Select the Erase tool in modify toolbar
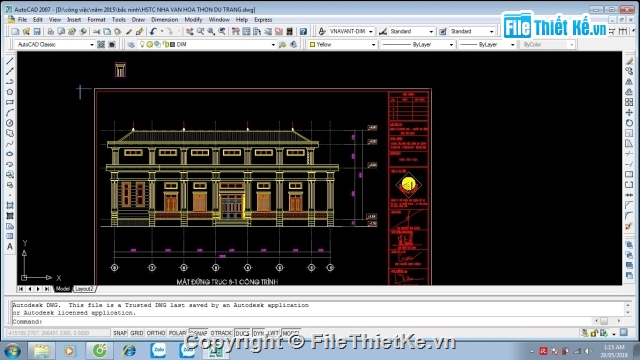The height and width of the screenshot is (360, 640). click(x=629, y=61)
